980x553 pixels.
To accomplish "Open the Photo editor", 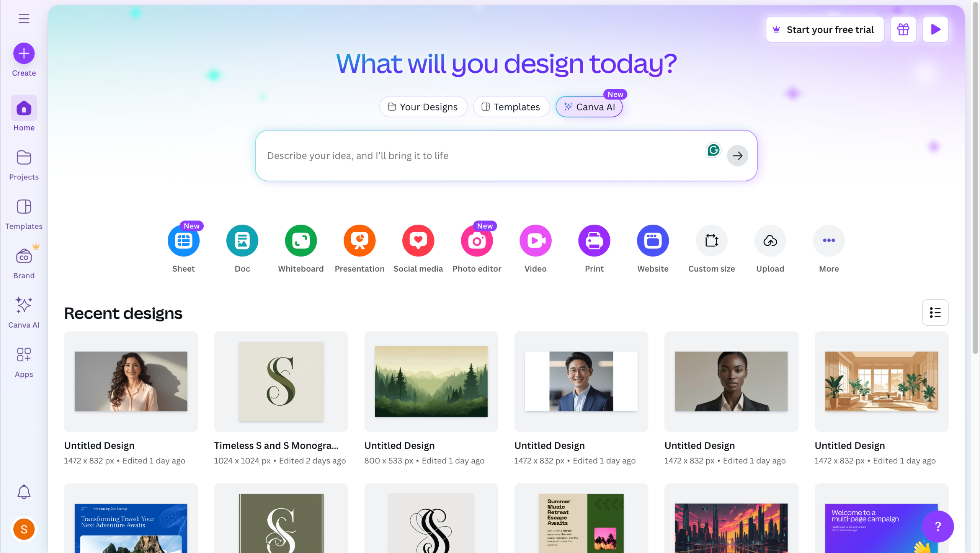I will click(477, 241).
